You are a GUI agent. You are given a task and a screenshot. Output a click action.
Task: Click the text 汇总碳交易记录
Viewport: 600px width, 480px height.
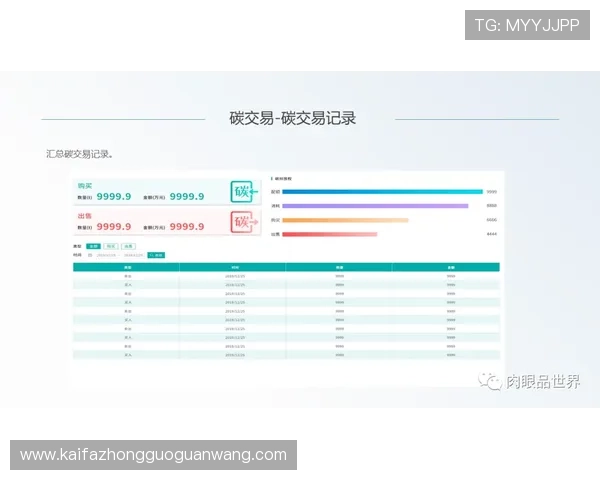(79, 154)
